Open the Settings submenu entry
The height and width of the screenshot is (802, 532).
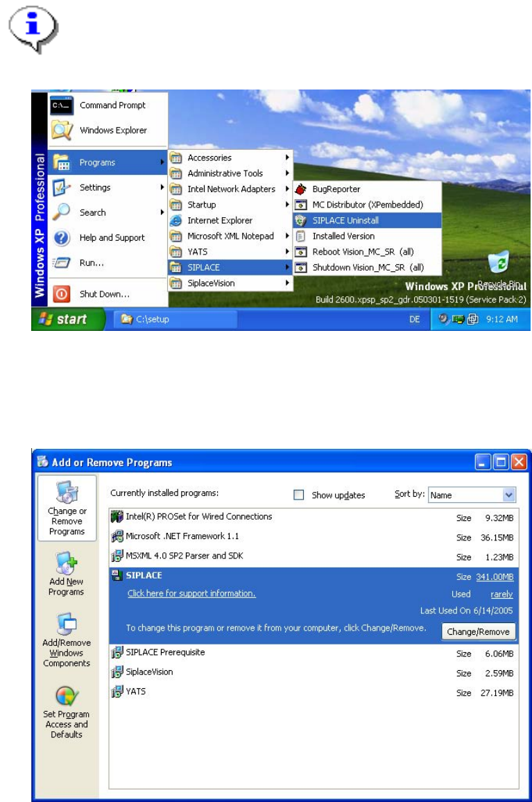click(x=108, y=188)
